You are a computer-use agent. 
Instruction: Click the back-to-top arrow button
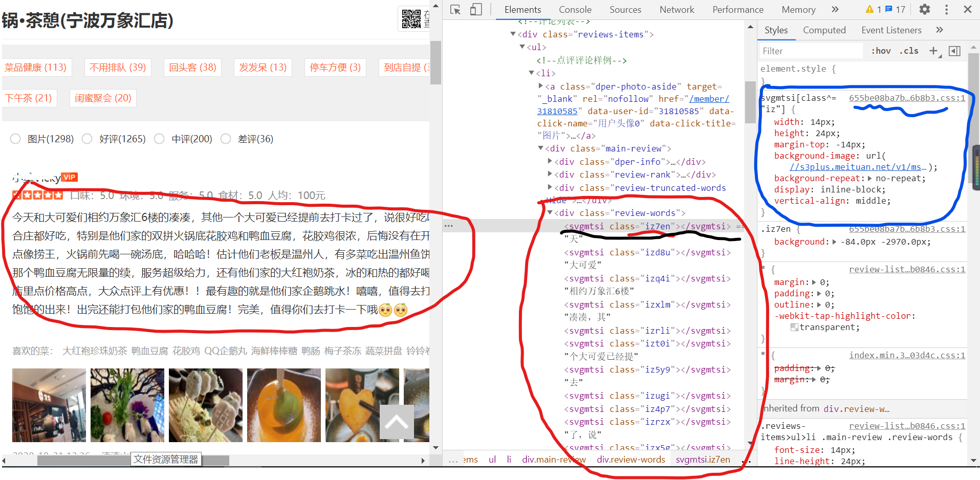[x=397, y=422]
